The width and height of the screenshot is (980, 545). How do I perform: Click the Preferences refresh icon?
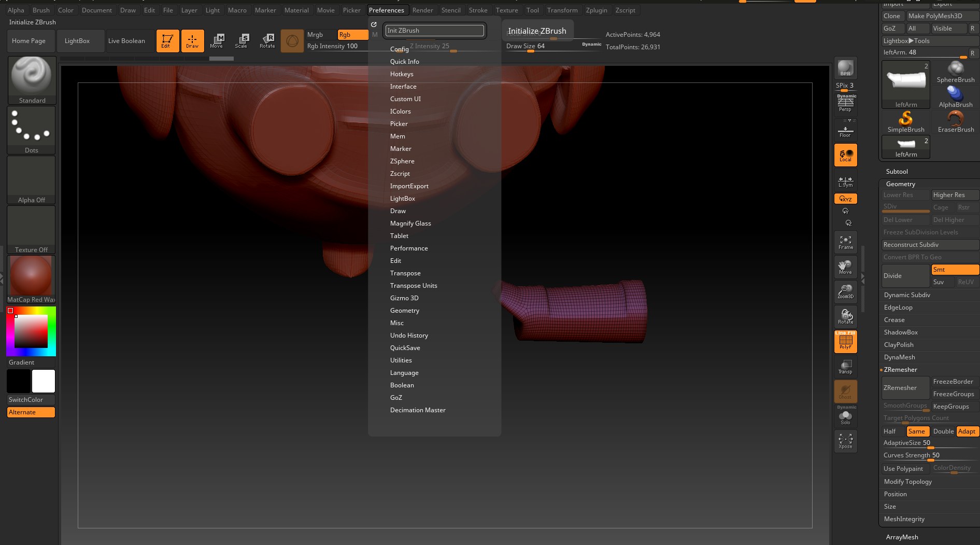[374, 24]
